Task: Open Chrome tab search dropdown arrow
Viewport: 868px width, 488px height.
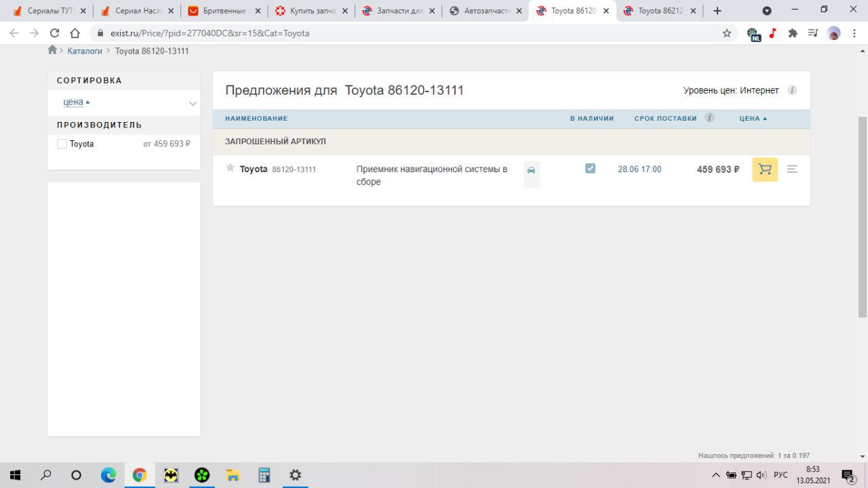Action: pyautogui.click(x=767, y=11)
